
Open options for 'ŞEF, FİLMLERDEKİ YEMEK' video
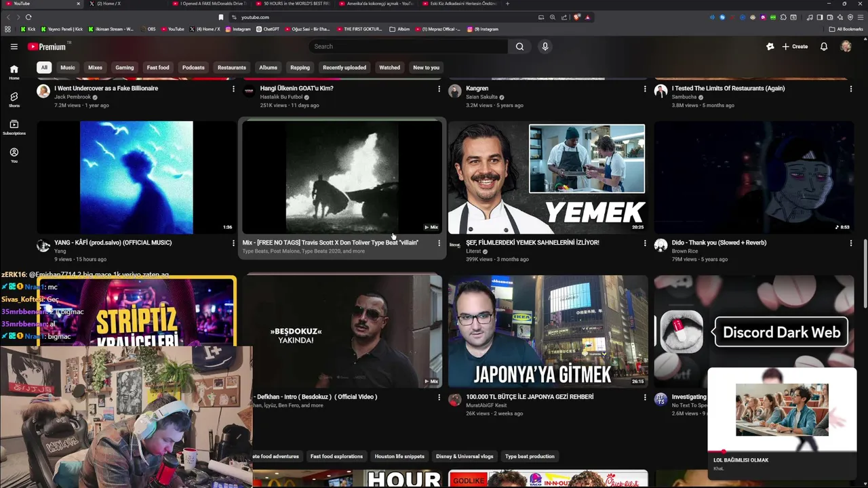645,243
